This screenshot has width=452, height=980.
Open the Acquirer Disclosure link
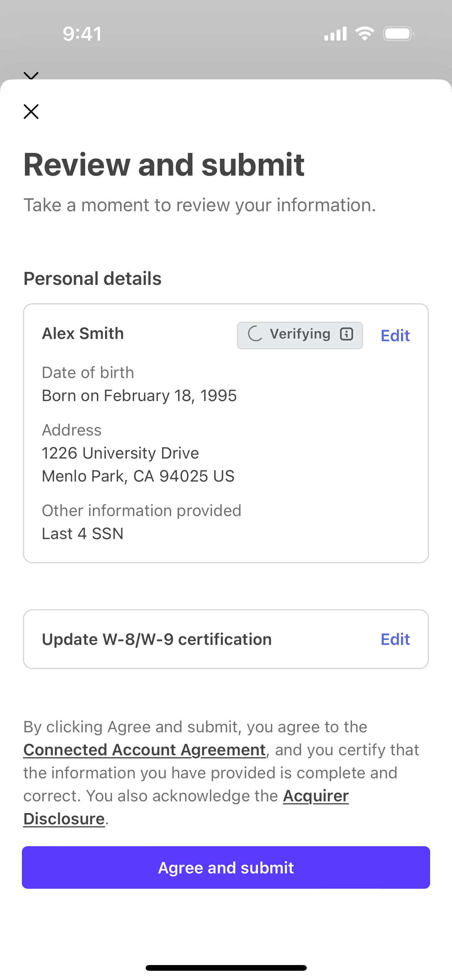click(316, 796)
